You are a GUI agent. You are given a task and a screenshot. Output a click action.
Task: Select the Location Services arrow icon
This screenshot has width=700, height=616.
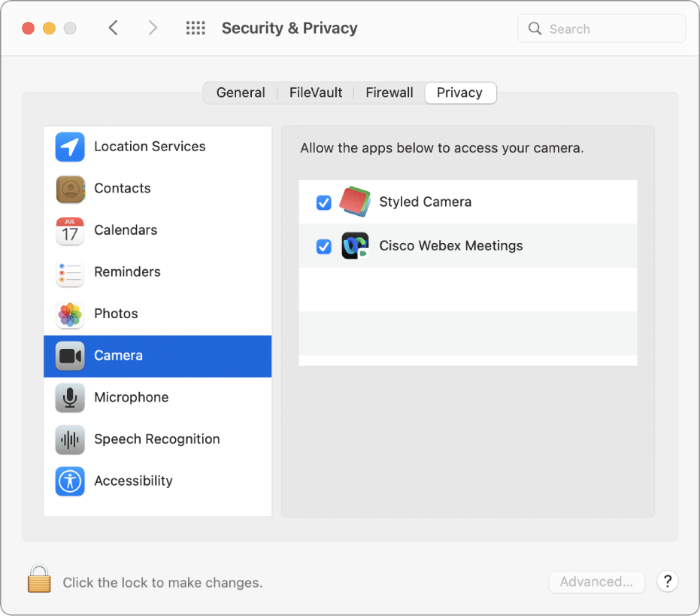click(x=70, y=147)
